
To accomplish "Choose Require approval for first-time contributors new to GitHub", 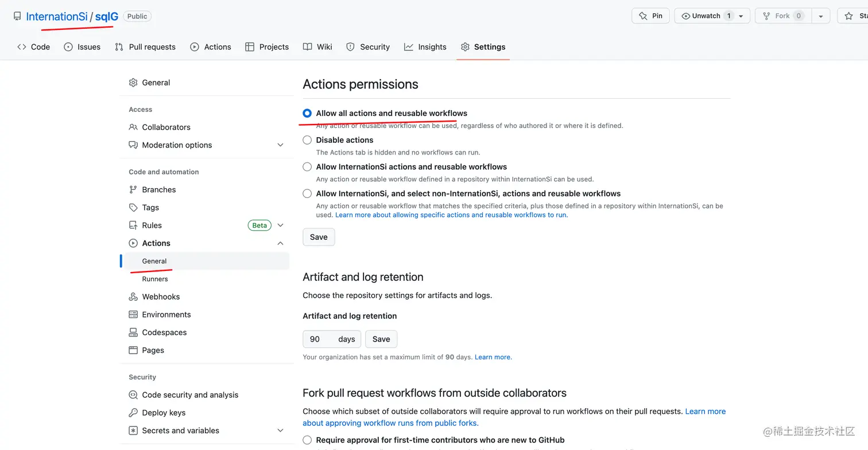I will pyautogui.click(x=307, y=440).
